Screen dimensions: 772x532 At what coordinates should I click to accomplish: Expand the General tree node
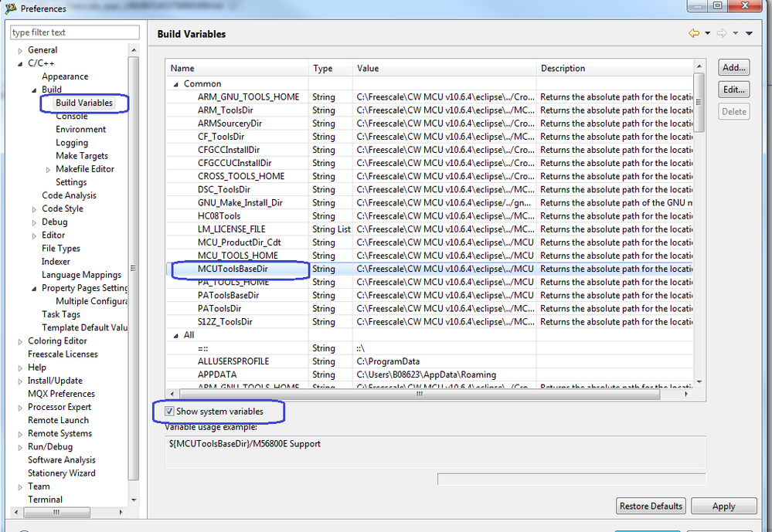pyautogui.click(x=20, y=51)
